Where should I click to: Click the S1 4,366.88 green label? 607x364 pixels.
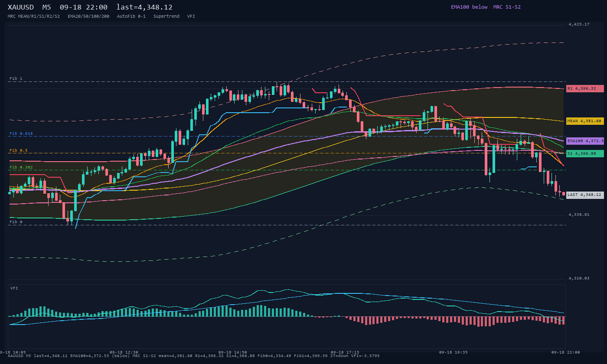tap(585, 153)
